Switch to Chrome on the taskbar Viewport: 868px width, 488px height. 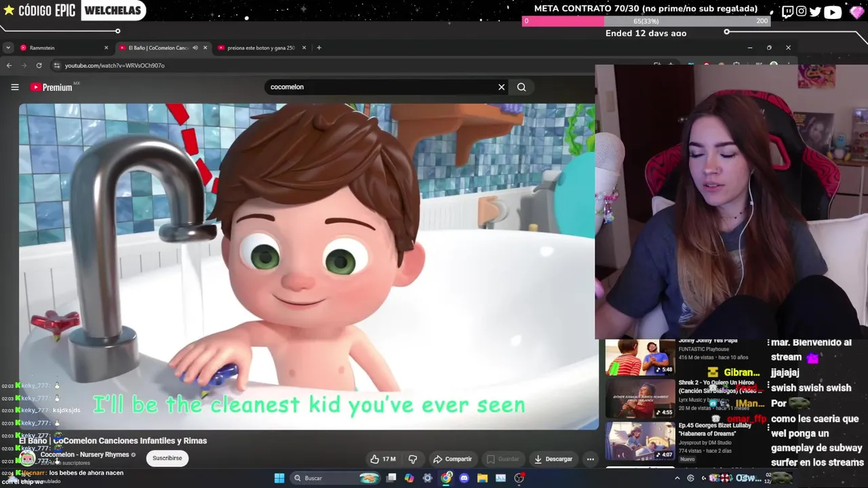pyautogui.click(x=446, y=478)
